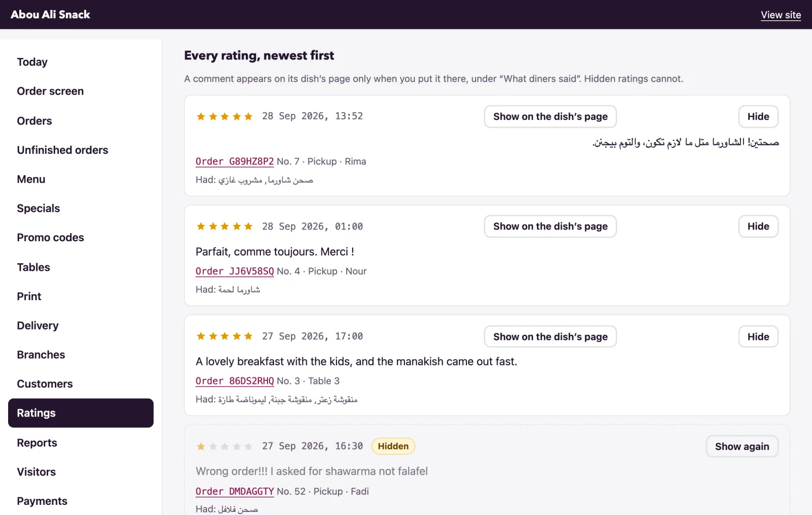This screenshot has height=515, width=812.
Task: Hide Rima's 13:52 rating
Action: (758, 116)
